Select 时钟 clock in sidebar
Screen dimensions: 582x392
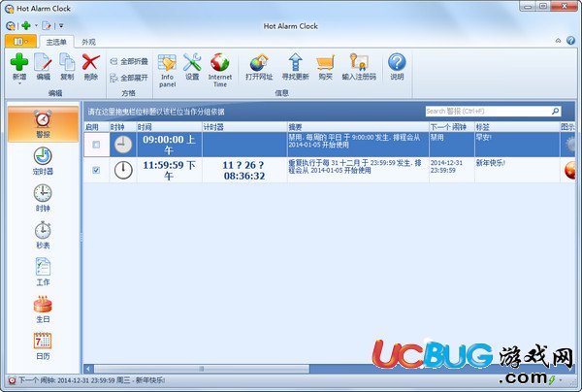tap(43, 198)
